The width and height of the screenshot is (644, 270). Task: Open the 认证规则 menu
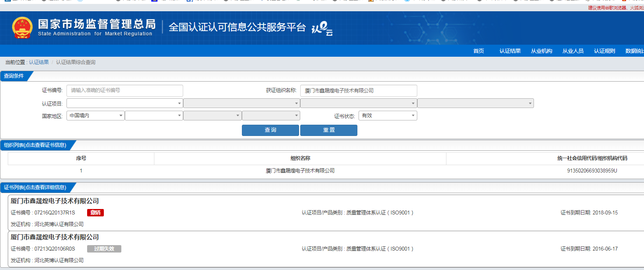click(605, 51)
